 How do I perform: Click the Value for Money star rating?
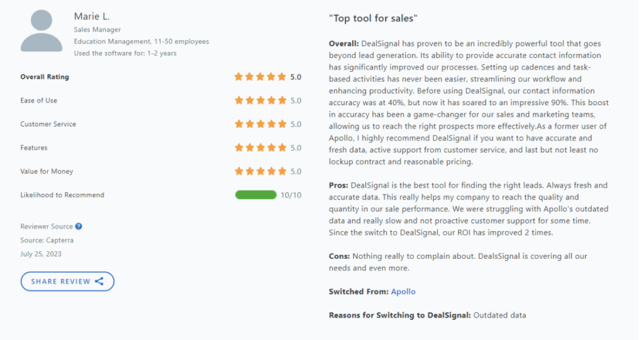pos(260,171)
